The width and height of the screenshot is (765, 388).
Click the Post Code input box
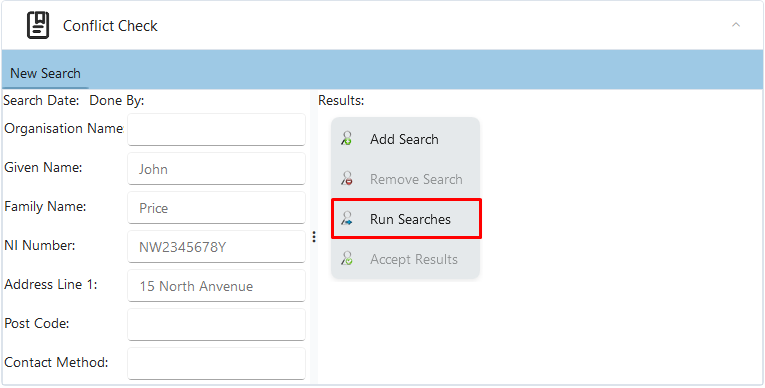[217, 325]
